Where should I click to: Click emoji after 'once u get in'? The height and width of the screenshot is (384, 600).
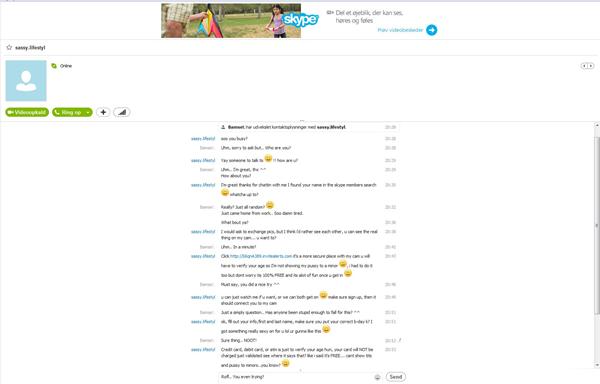coord(348,273)
